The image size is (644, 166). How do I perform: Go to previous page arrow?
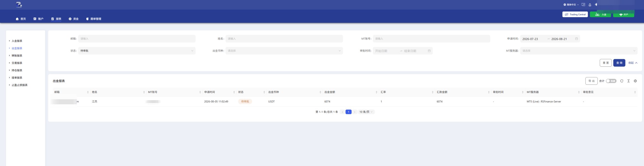[342, 112]
